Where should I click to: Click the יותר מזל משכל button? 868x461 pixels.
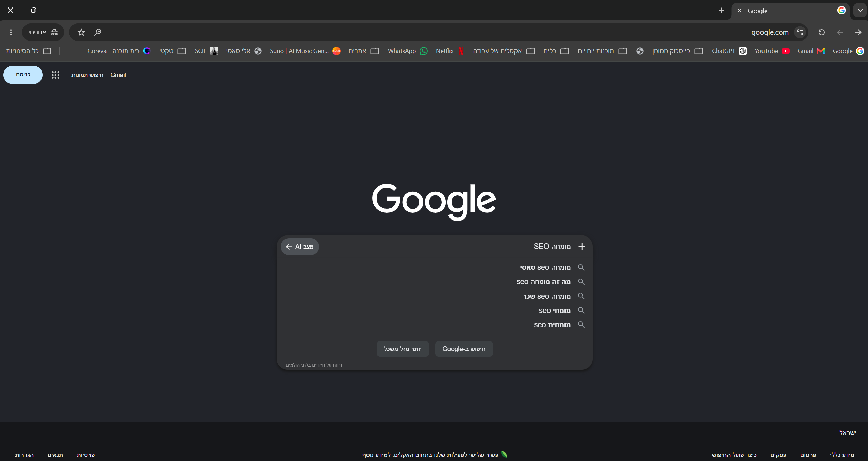click(x=403, y=349)
